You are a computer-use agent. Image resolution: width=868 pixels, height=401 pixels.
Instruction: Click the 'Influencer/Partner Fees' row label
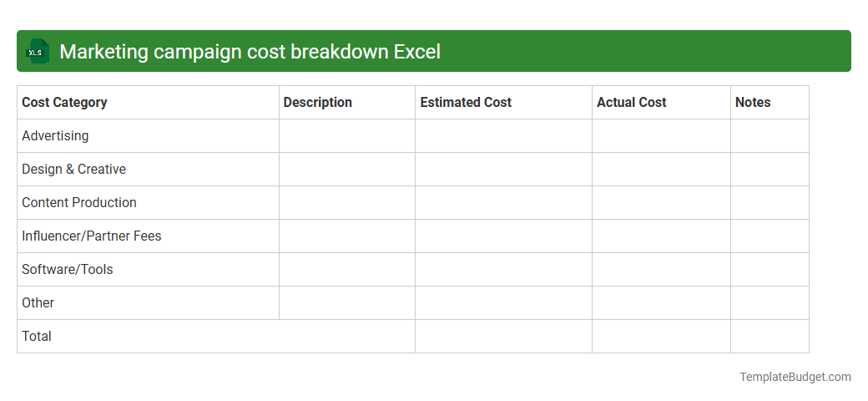[91, 236]
